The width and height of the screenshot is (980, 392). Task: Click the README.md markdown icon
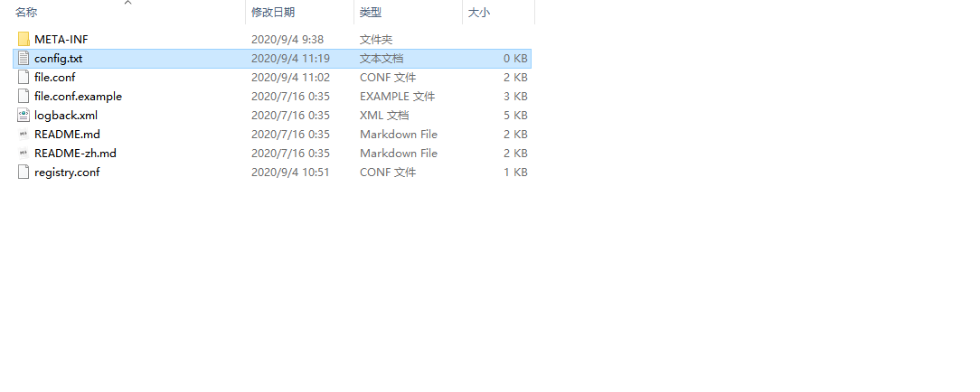click(24, 135)
